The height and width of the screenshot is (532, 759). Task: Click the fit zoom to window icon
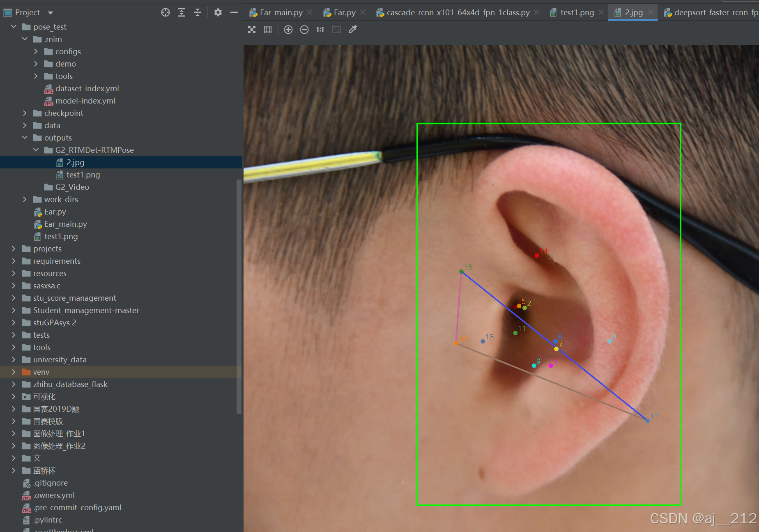[336, 30]
